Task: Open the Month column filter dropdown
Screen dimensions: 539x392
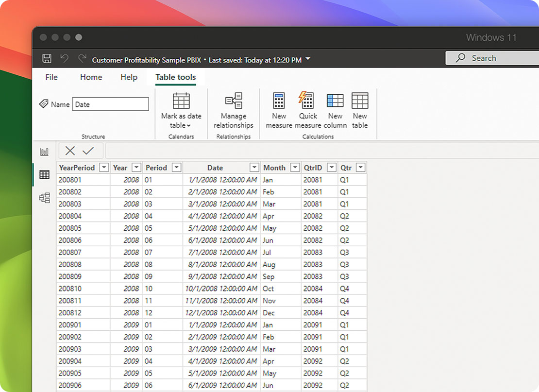Action: point(295,168)
